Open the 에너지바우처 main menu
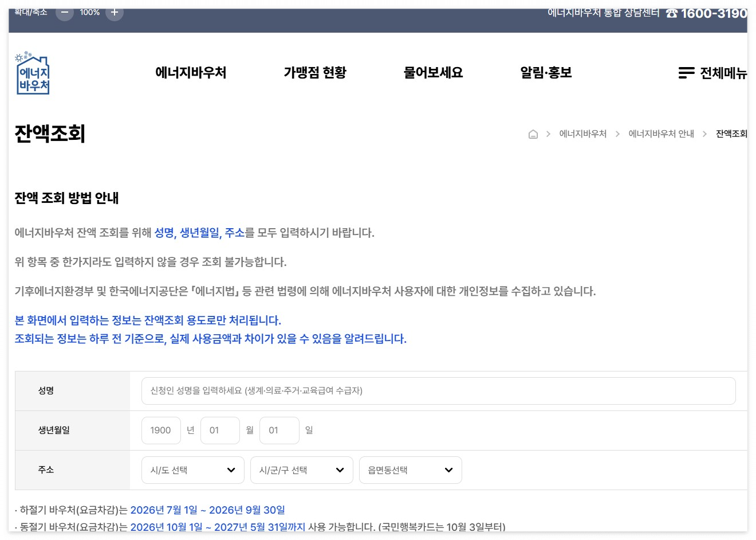756x540 pixels. coord(191,73)
